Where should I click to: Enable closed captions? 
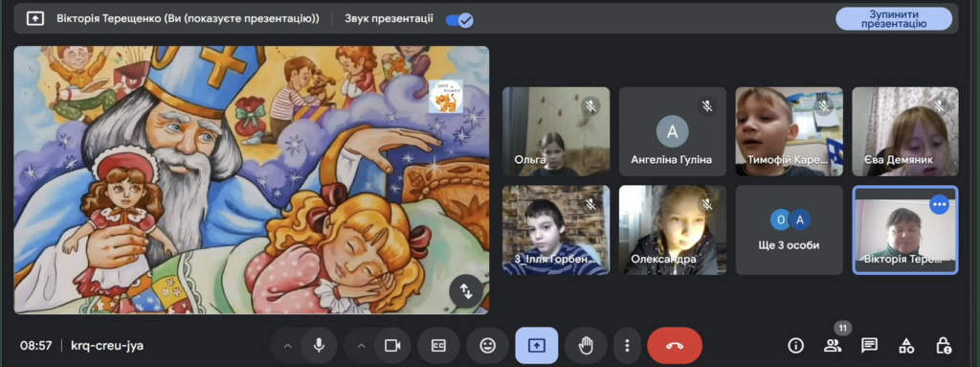pyautogui.click(x=438, y=345)
